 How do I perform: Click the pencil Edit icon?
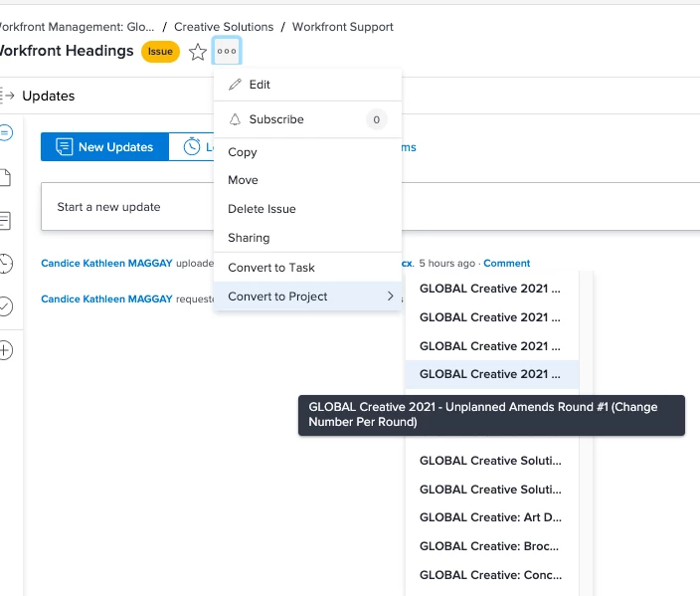(x=236, y=85)
